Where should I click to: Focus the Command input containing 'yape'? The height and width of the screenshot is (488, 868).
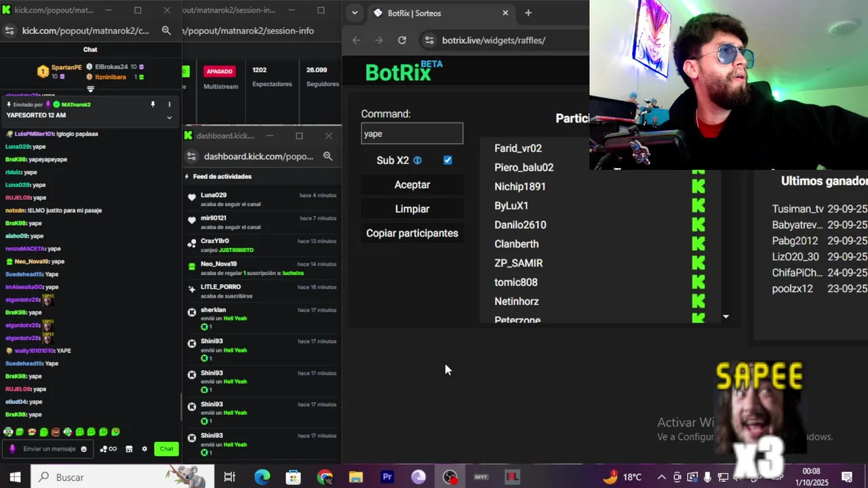(x=412, y=134)
